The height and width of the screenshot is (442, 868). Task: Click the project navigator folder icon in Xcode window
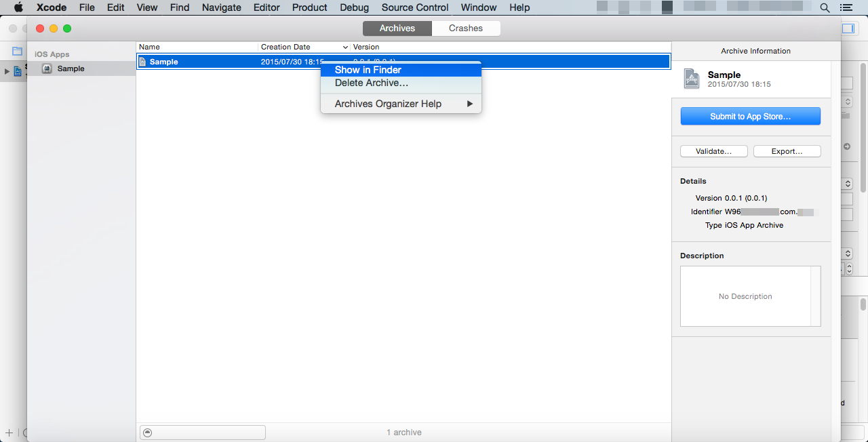pyautogui.click(x=17, y=52)
